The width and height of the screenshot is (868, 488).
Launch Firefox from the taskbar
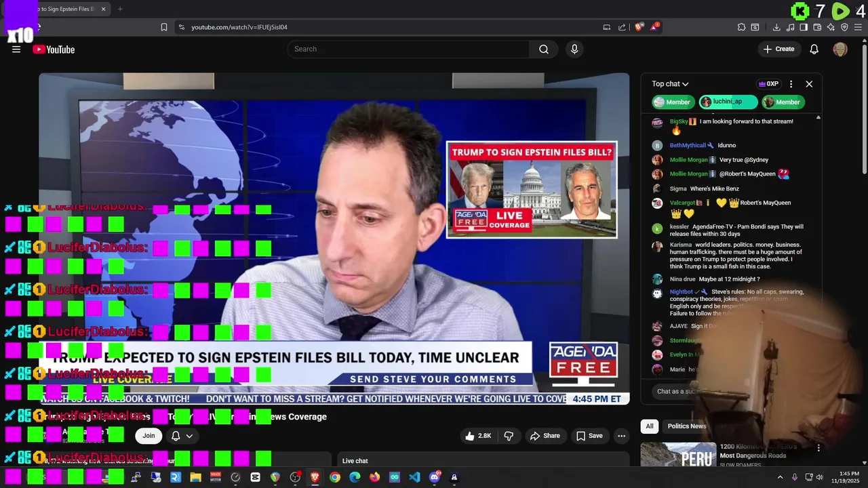point(375,477)
